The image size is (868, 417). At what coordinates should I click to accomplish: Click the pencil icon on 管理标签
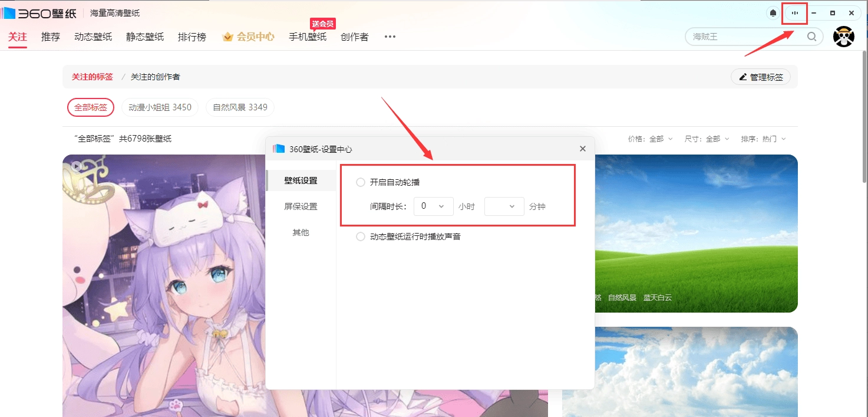(x=743, y=77)
